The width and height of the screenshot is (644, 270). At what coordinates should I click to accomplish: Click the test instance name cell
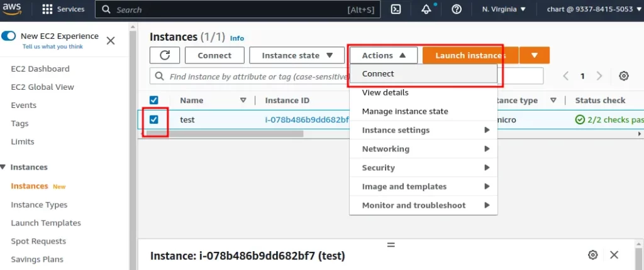point(187,120)
